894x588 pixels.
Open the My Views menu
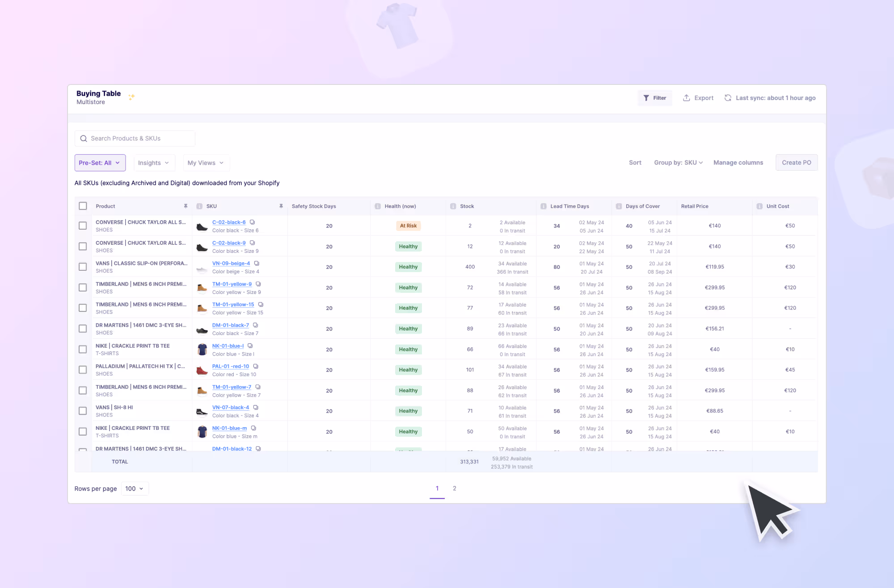click(x=206, y=163)
